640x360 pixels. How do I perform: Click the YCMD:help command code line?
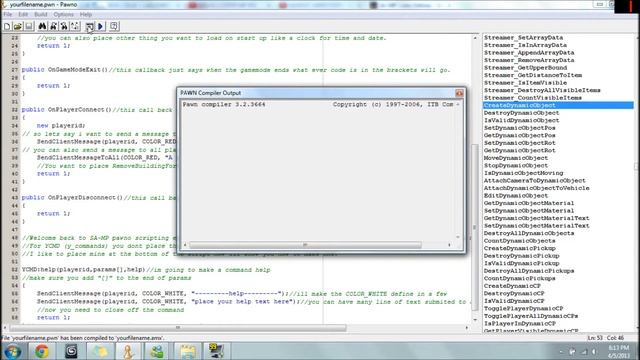[146, 270]
